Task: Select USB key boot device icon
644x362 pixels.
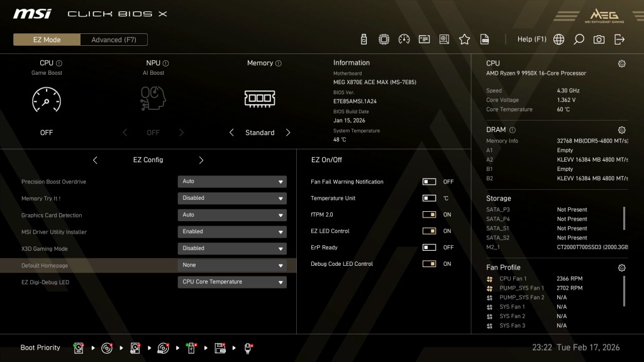Action: 191,348
